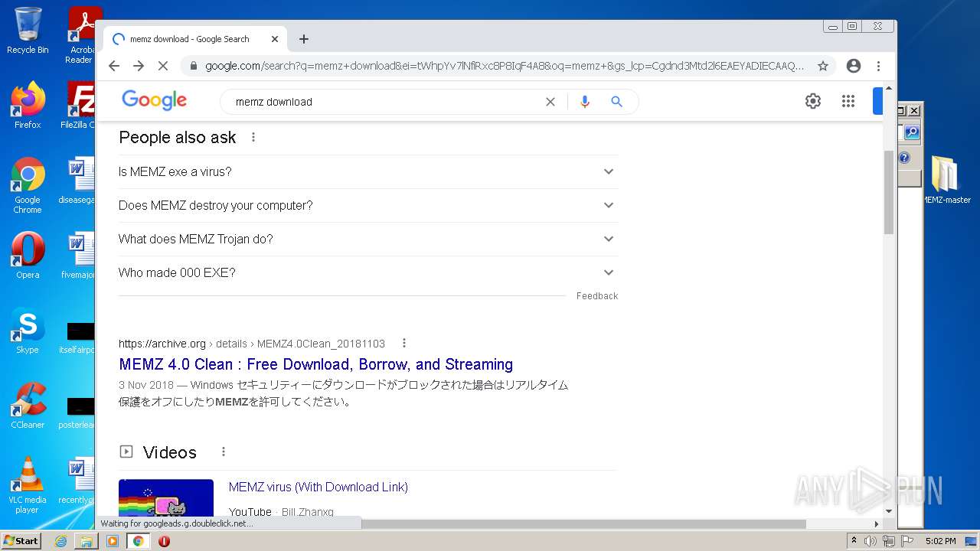Open options for archive.org result
980x551 pixels.
(404, 343)
